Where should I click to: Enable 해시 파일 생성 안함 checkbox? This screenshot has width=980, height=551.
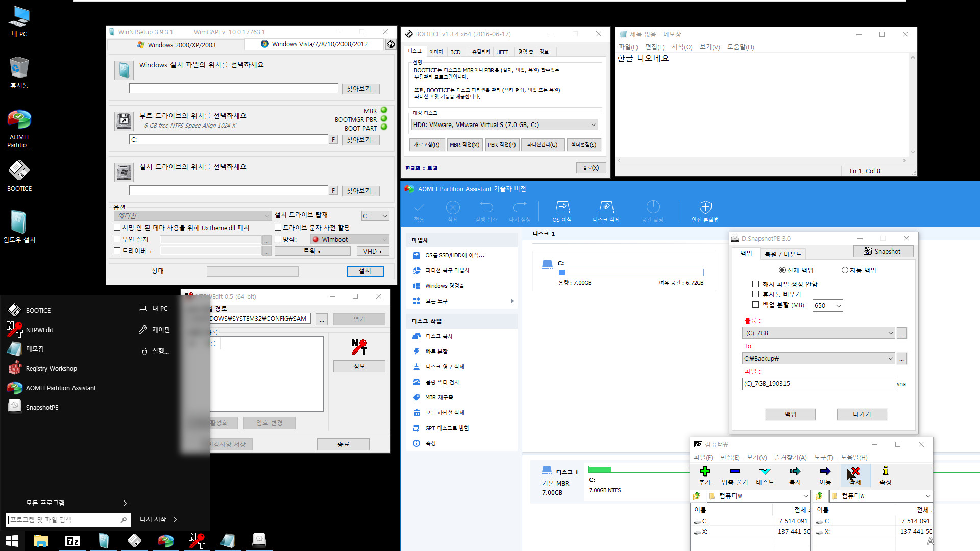tap(754, 283)
